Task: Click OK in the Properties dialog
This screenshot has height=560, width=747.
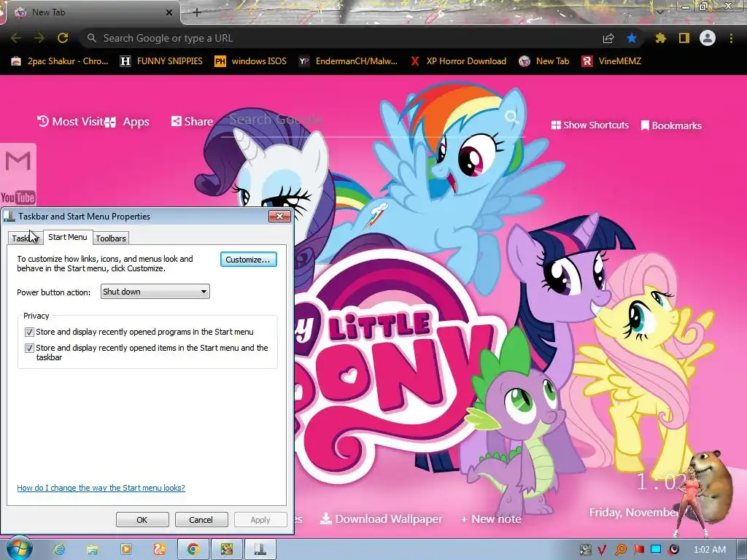Action: click(142, 519)
